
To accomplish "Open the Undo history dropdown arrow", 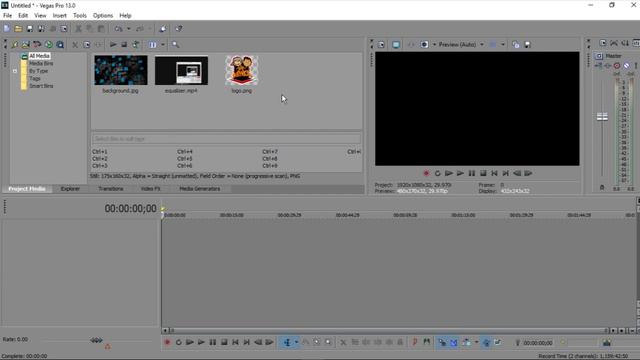I will [x=129, y=29].
